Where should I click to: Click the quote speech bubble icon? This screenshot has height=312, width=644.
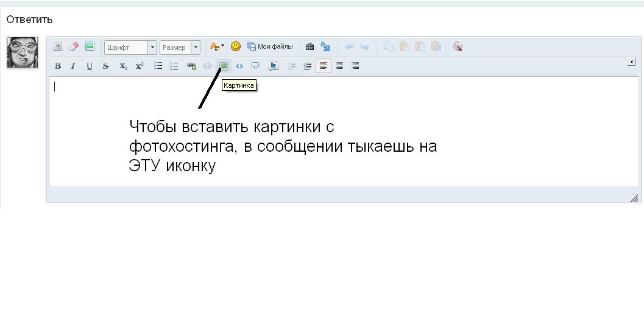point(255,65)
